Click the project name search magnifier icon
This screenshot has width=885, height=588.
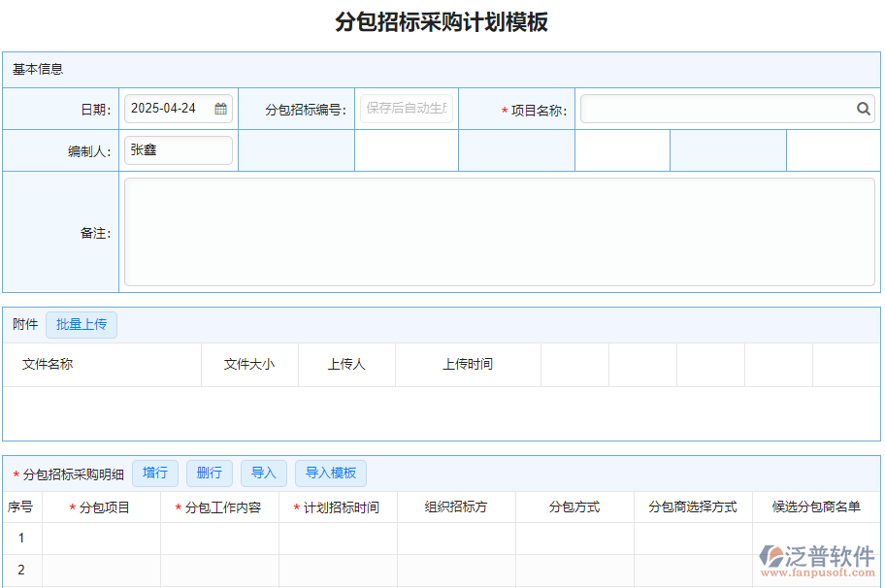pos(863,109)
